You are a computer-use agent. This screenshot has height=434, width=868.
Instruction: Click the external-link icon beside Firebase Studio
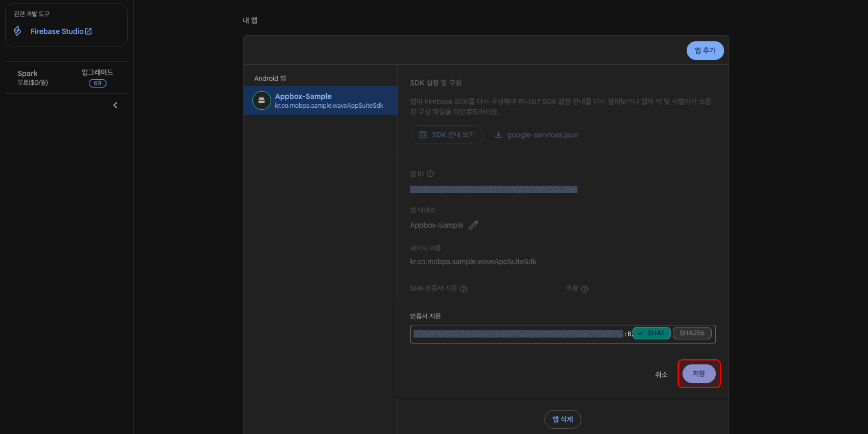[88, 31]
